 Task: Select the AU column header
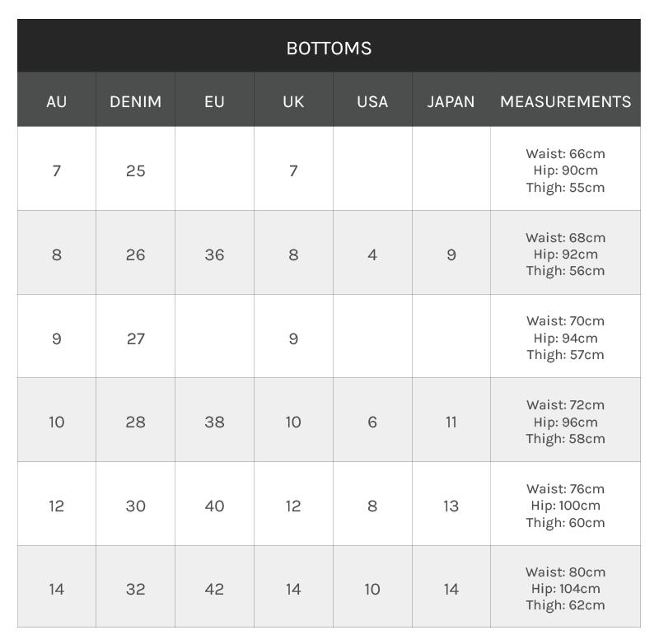(57, 101)
